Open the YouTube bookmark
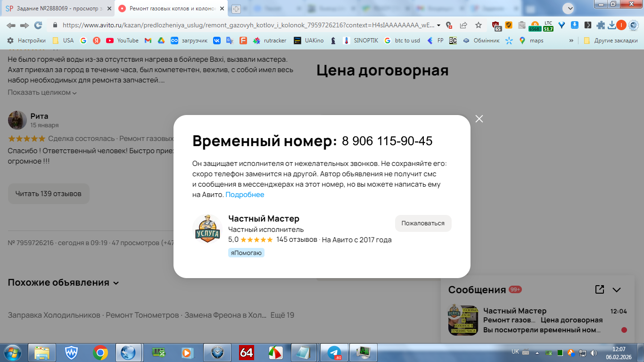The height and width of the screenshot is (362, 644). [x=122, y=41]
